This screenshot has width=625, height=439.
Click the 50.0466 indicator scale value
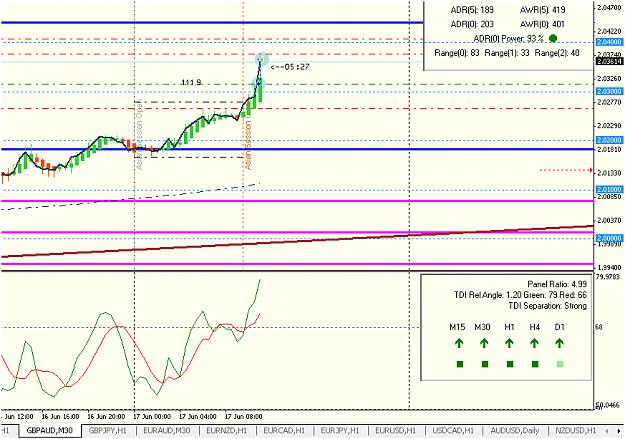(x=609, y=405)
